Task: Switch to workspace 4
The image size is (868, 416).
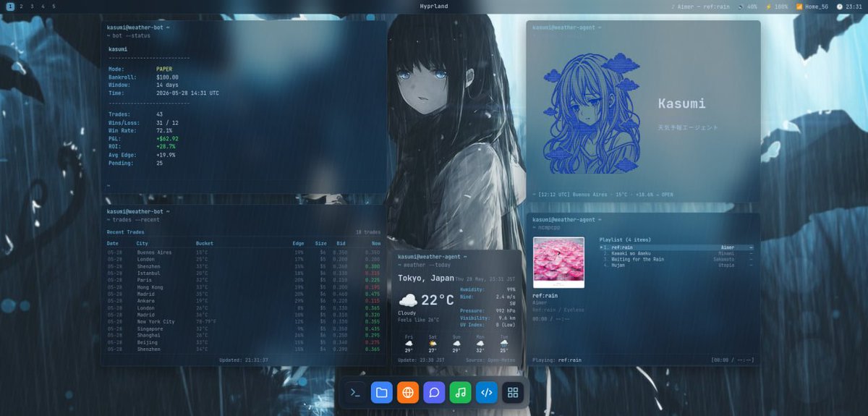Action: (43, 7)
